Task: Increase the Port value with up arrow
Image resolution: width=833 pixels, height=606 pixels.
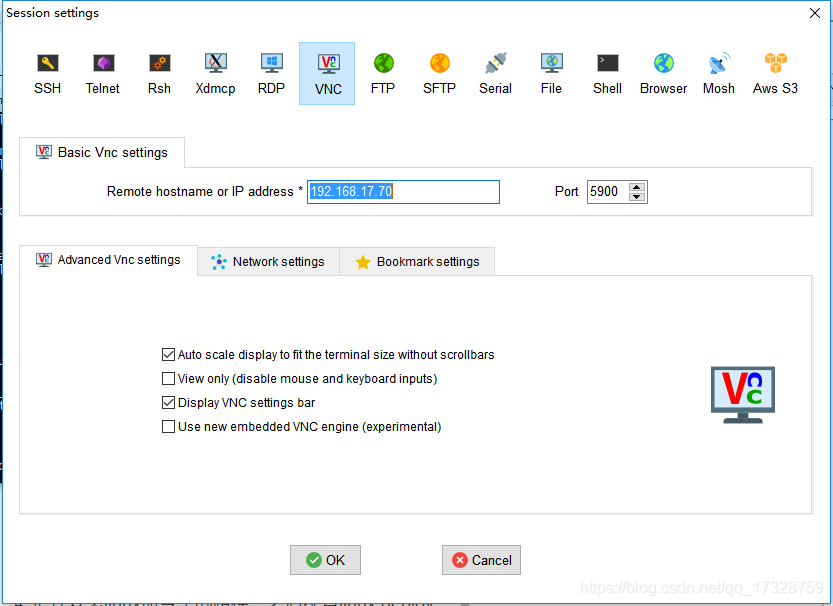Action: tap(637, 187)
